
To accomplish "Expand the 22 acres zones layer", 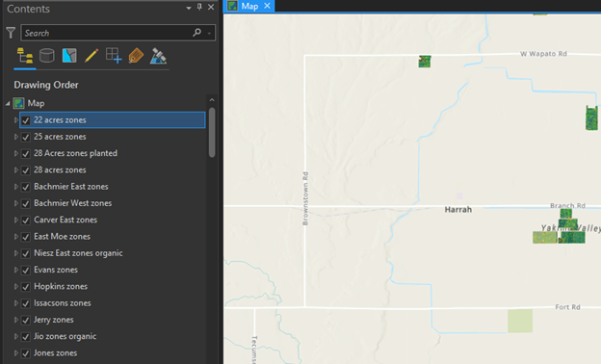I will point(15,120).
